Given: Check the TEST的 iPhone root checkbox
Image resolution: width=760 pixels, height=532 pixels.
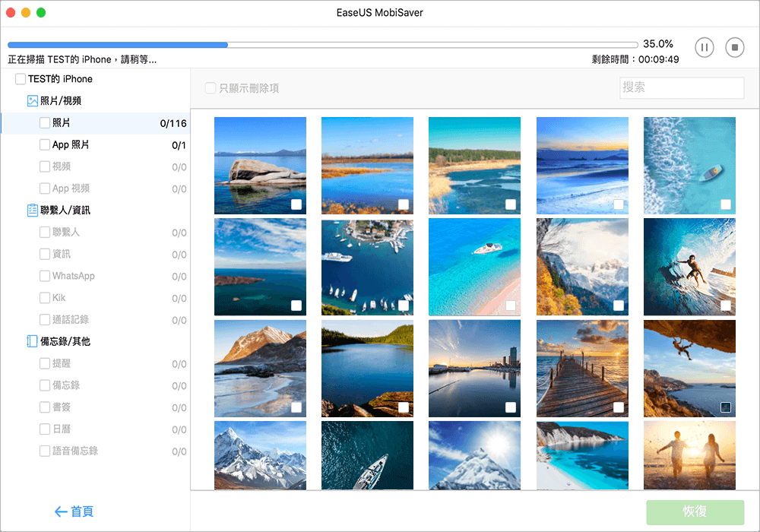Looking at the screenshot, I should point(21,79).
